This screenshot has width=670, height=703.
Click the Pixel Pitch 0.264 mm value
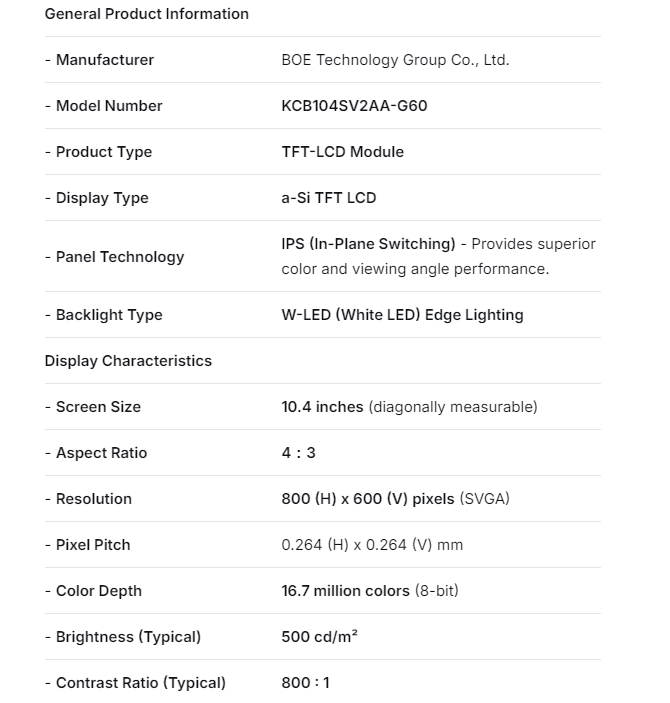coord(372,545)
